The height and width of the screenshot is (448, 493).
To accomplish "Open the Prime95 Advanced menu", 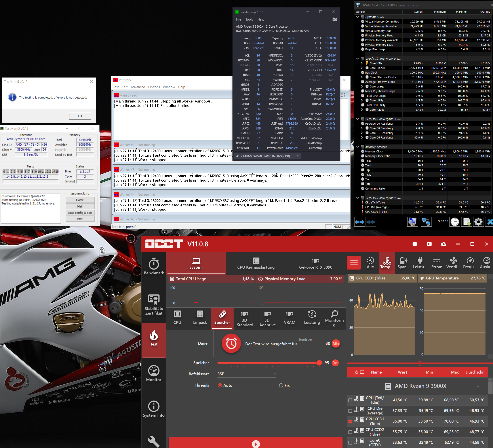I will coord(138,87).
